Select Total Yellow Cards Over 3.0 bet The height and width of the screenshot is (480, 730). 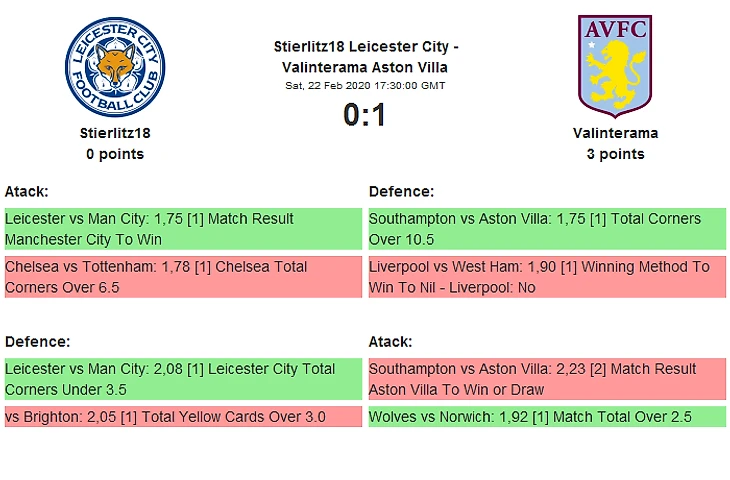183,417
